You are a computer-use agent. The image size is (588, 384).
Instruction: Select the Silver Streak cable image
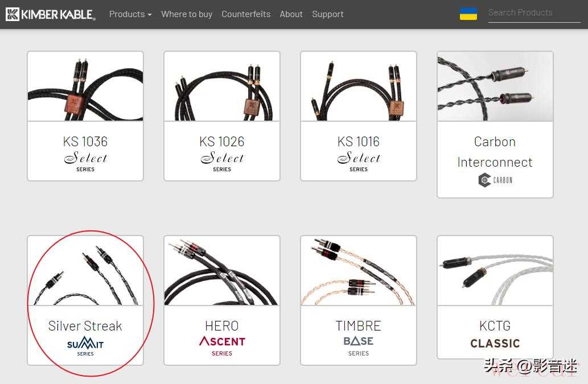point(85,271)
